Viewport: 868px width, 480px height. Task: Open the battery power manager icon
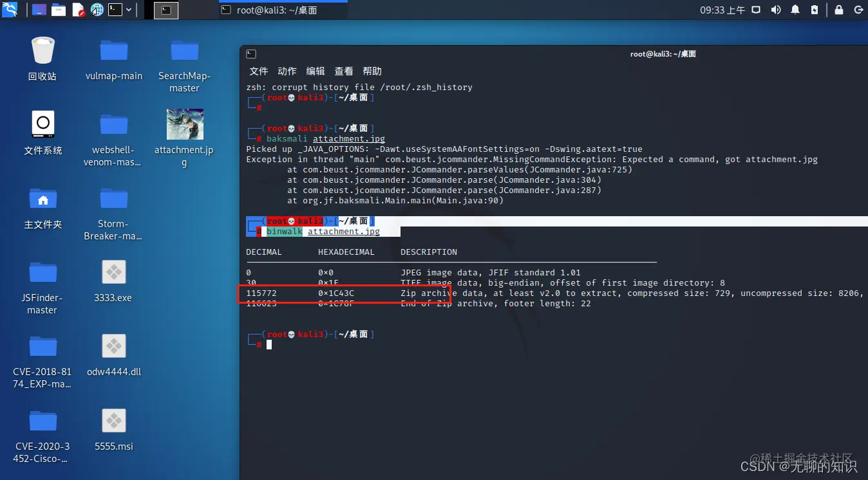click(815, 10)
